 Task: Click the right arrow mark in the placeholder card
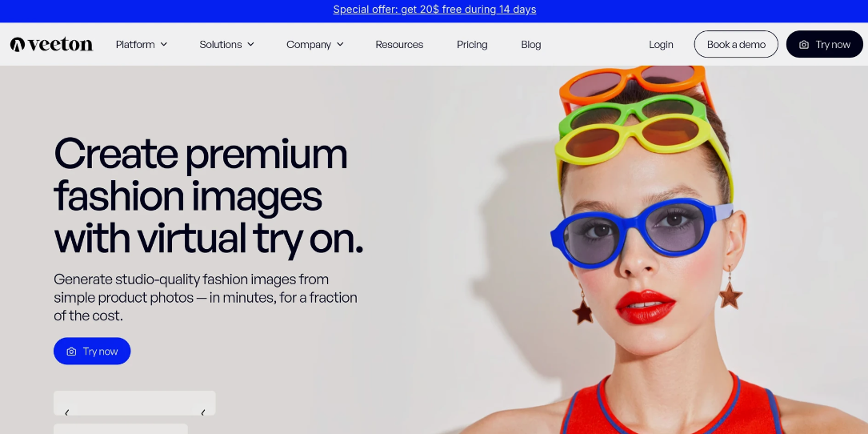(x=202, y=412)
